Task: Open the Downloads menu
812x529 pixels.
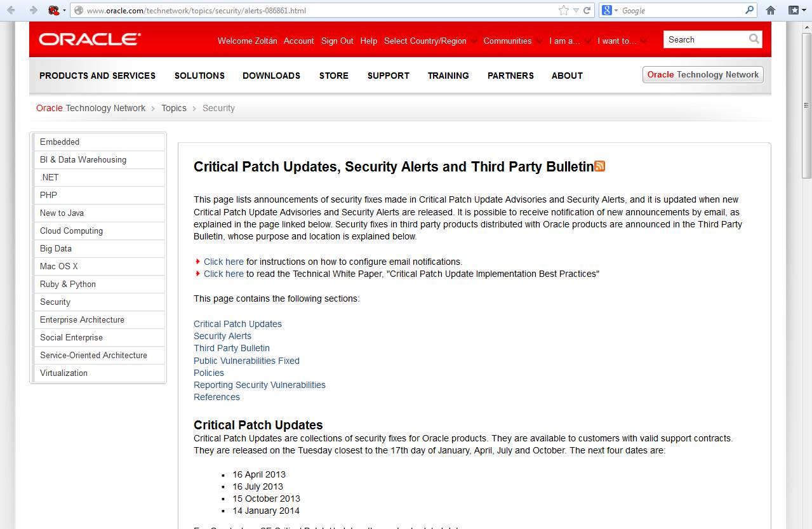Action: 271,75
